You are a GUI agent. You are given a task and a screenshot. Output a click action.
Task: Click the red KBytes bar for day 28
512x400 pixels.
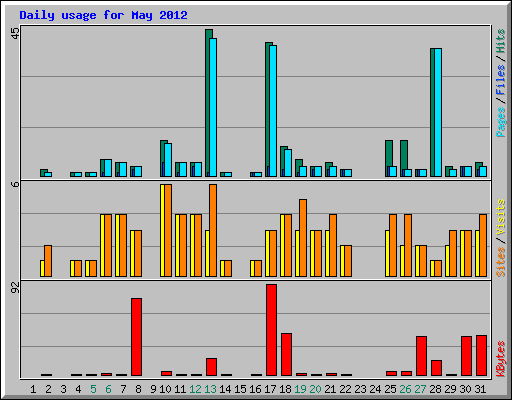(x=436, y=368)
